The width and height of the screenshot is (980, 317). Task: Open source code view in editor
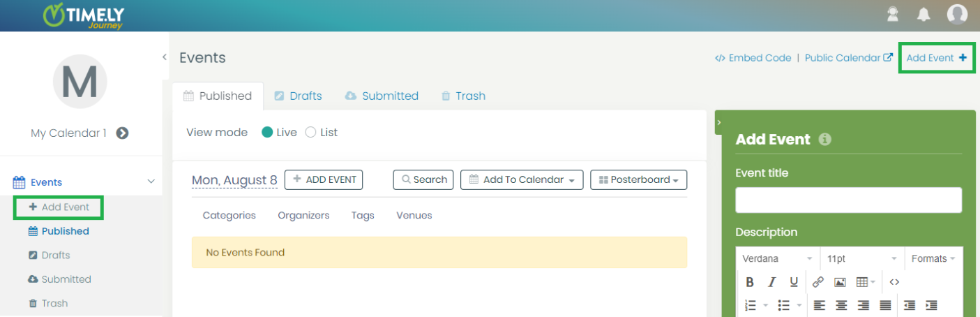click(x=894, y=282)
